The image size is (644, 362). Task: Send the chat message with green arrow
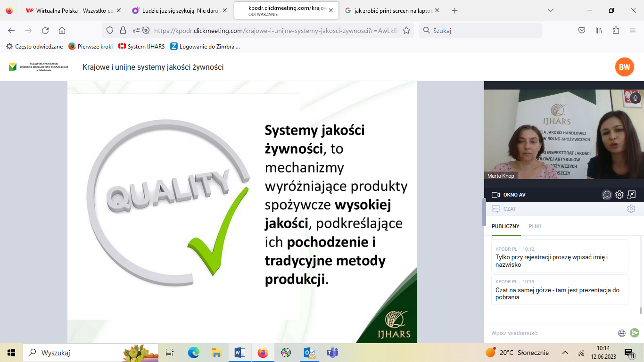(635, 333)
